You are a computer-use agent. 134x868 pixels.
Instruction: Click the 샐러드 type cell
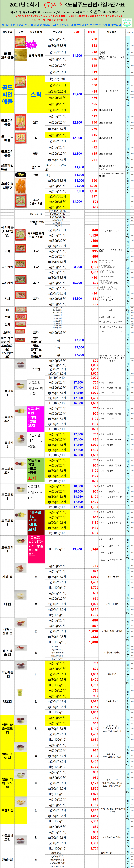[36, 167]
